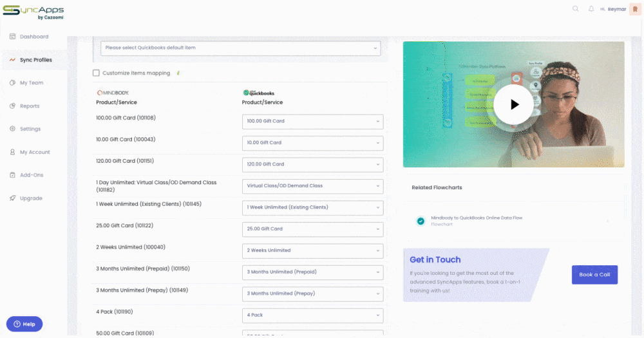The width and height of the screenshot is (644, 338).
Task: Open Reports menu item
Action: [x=30, y=106]
